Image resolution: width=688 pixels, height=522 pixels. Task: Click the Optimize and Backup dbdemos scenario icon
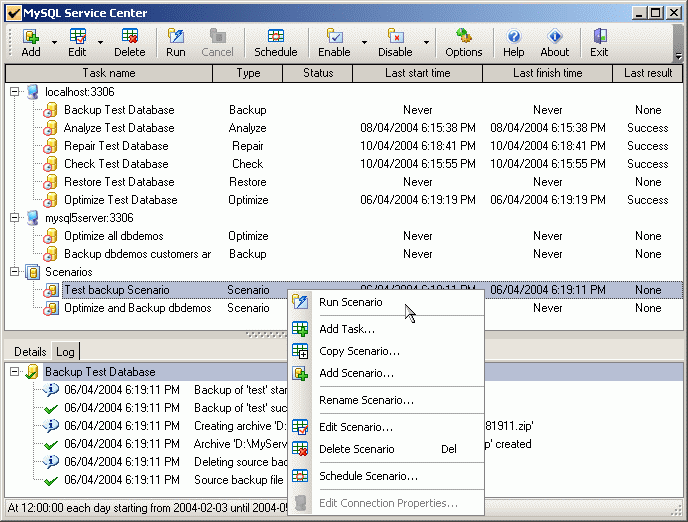[51, 308]
